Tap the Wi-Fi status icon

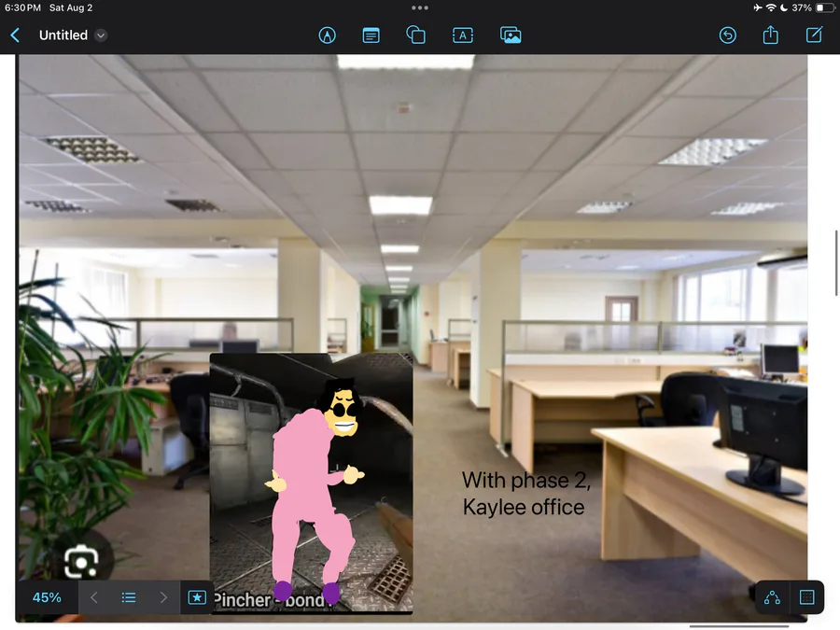tap(770, 8)
